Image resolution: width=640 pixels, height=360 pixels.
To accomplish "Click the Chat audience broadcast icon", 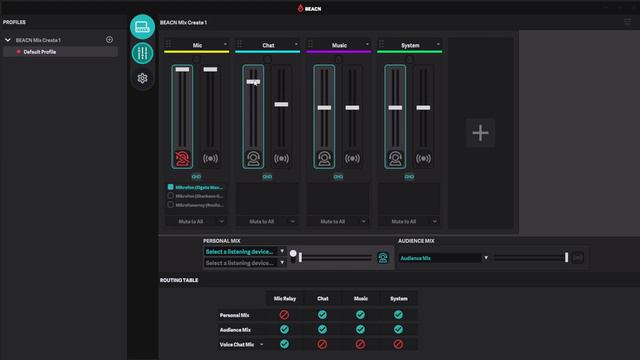I will tap(281, 158).
